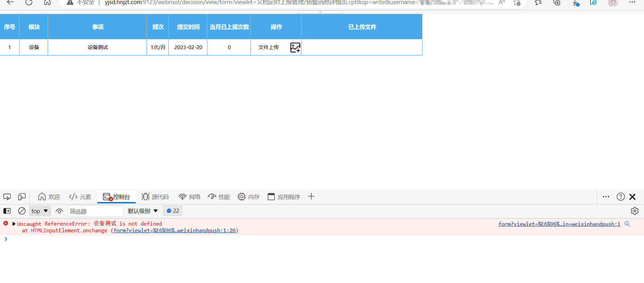Add more tools with plus icon
The height and width of the screenshot is (283, 644).
click(x=311, y=196)
